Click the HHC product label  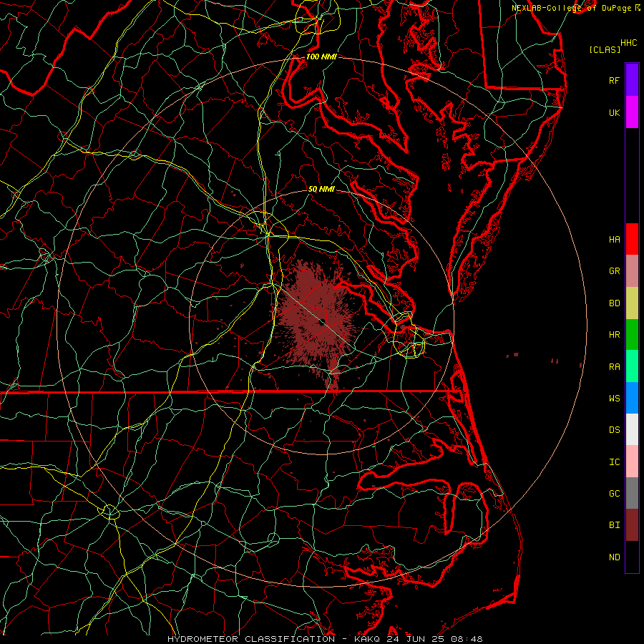pyautogui.click(x=628, y=43)
